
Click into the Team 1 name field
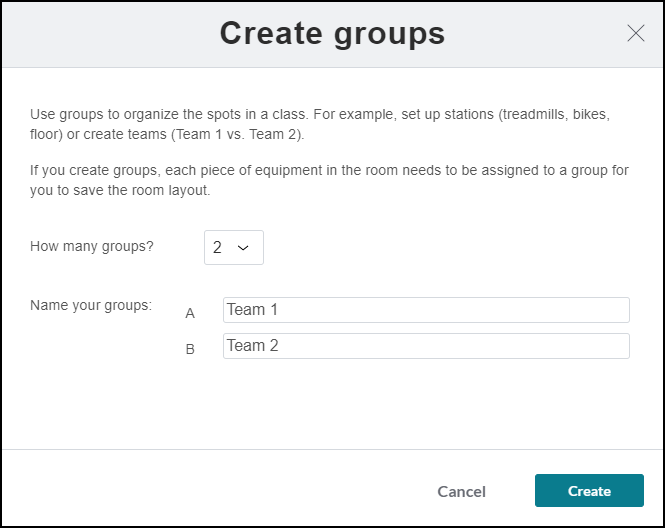(x=425, y=310)
